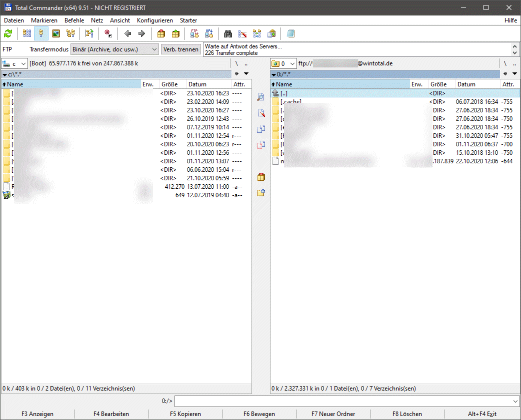
Task: Click F8 Löschen button
Action: pos(407,414)
